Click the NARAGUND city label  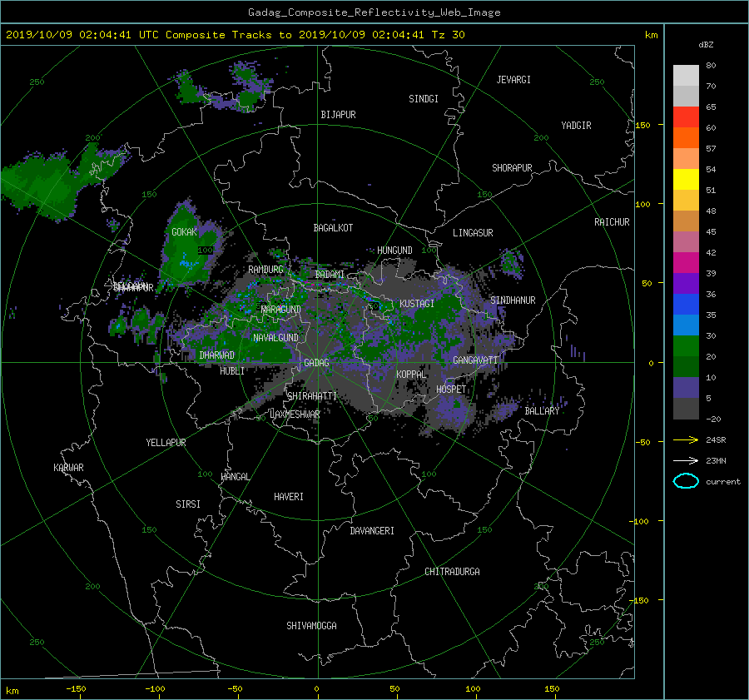click(x=281, y=310)
